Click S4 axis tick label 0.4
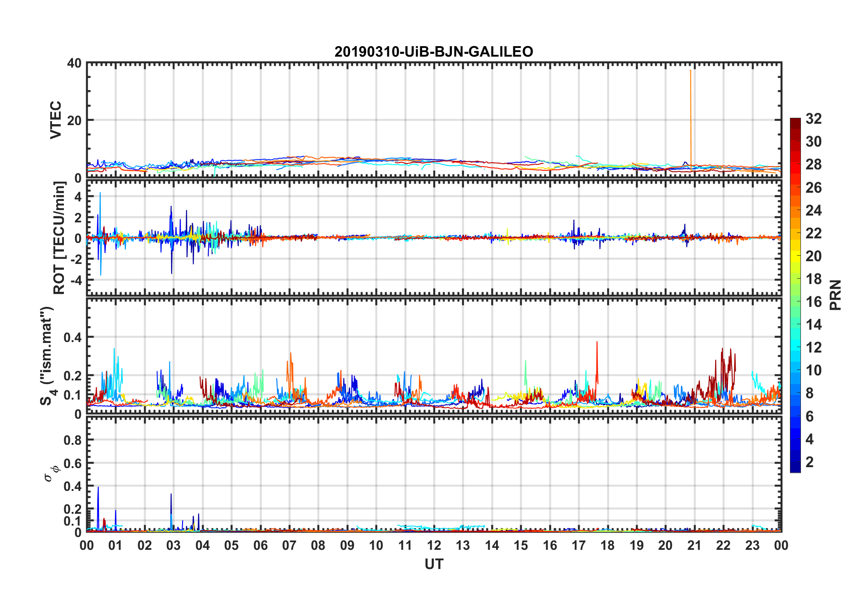Viewport: 868px width, 590px height. 72,337
